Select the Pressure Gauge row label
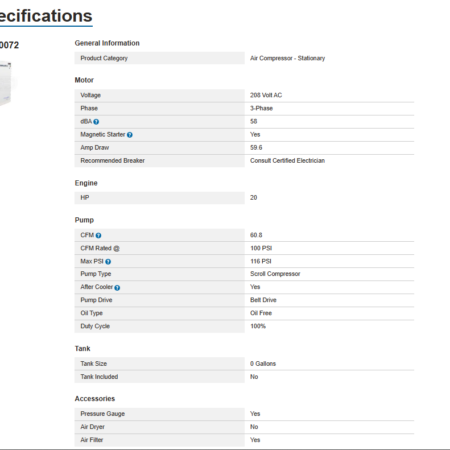 tap(103, 414)
